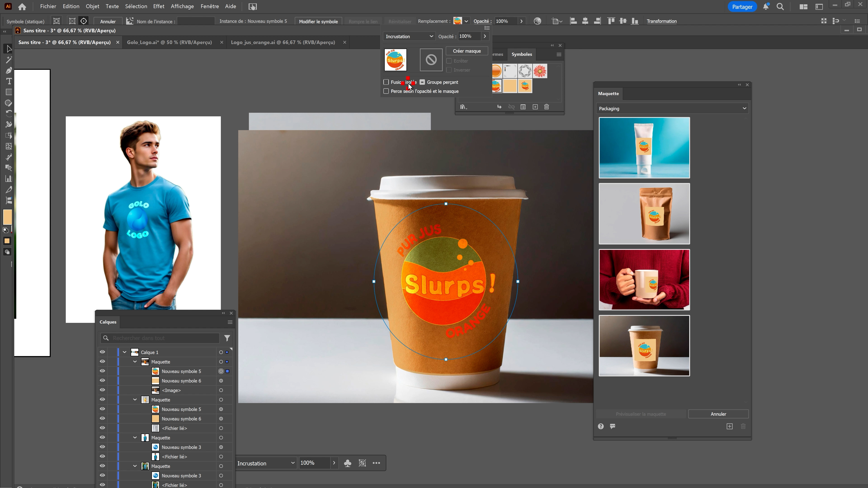This screenshot has height=488, width=868.
Task: Click Annuler button in Maquette panel
Action: click(x=718, y=414)
